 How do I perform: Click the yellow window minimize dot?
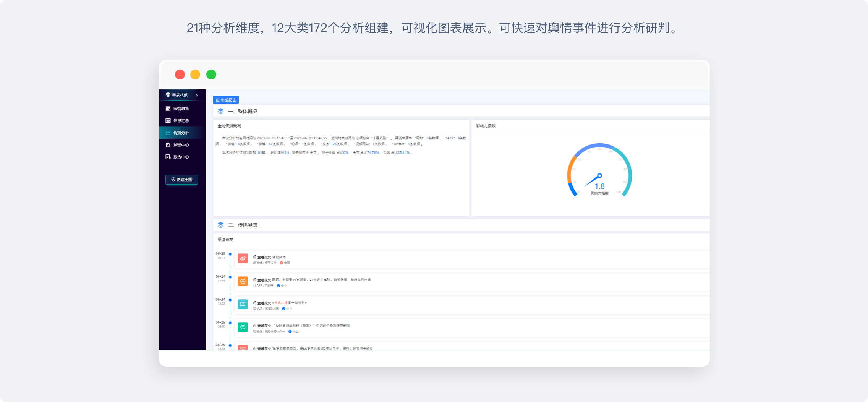coord(195,75)
